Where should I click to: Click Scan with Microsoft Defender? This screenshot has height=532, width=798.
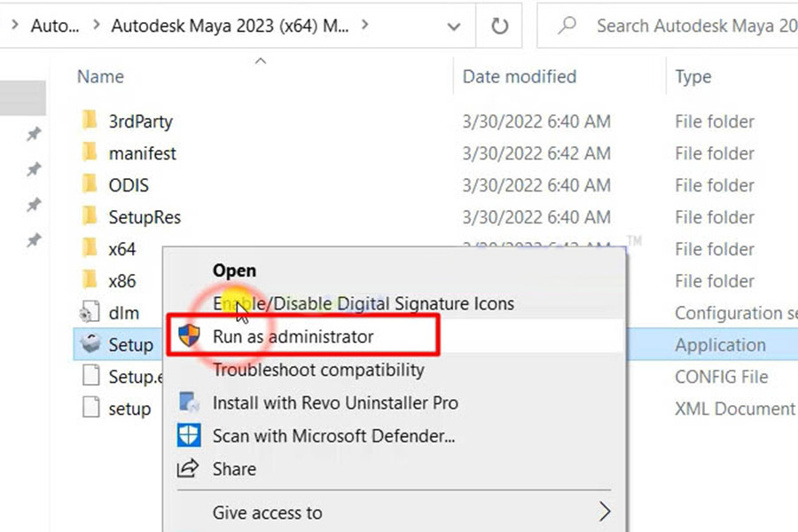point(333,435)
